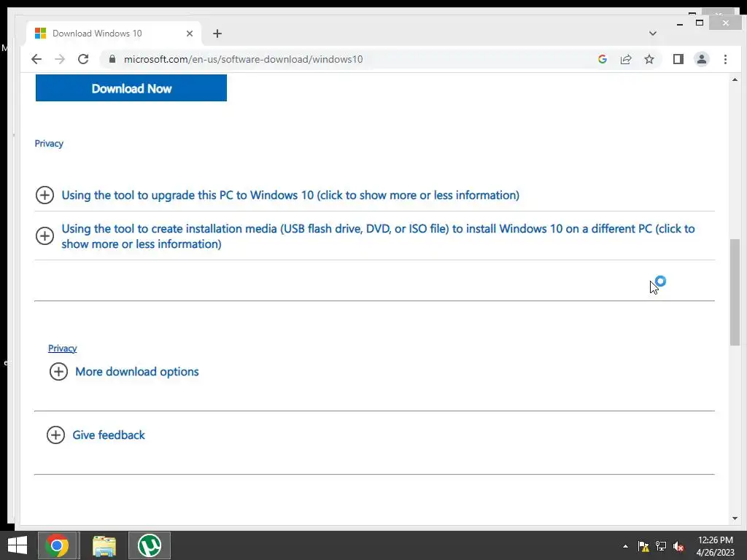Open uTorrent from the taskbar
747x560 pixels.
coord(149,545)
